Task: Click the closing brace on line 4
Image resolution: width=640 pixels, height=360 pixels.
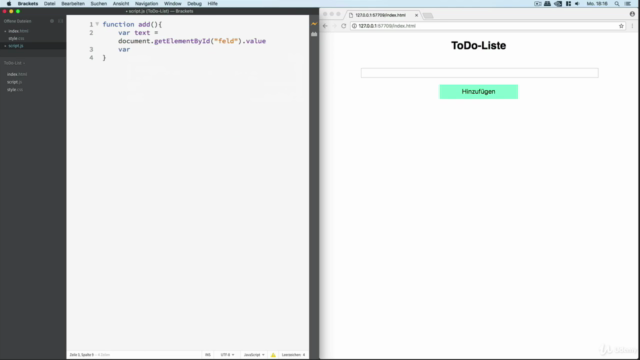Action: tap(104, 58)
